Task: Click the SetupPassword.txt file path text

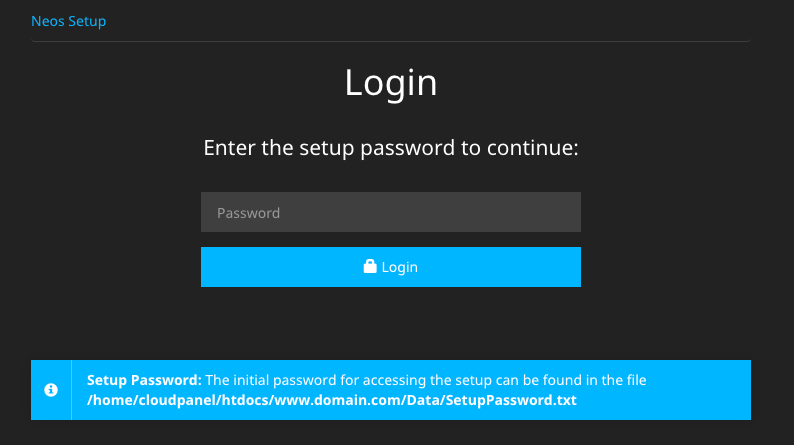Action: pyautogui.click(x=332, y=400)
